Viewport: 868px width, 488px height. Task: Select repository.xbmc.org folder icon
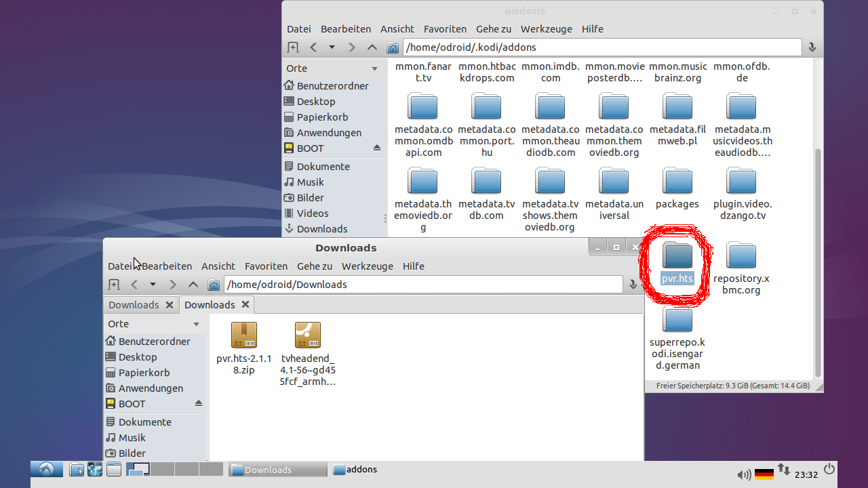(x=741, y=256)
